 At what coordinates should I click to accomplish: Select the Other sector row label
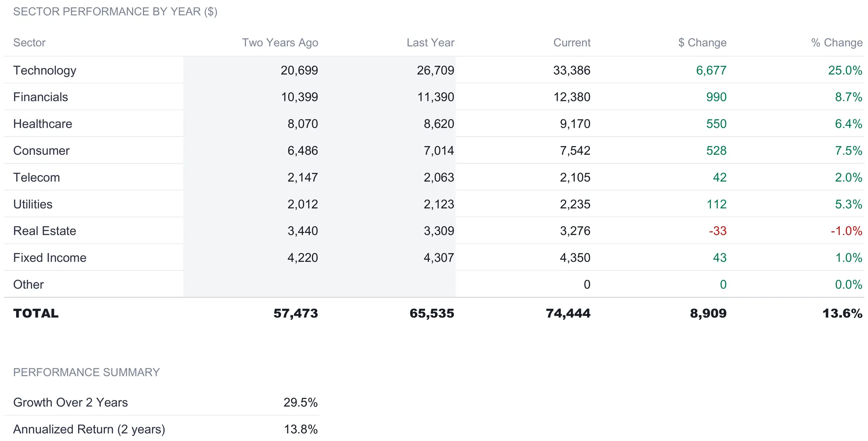[x=28, y=285]
